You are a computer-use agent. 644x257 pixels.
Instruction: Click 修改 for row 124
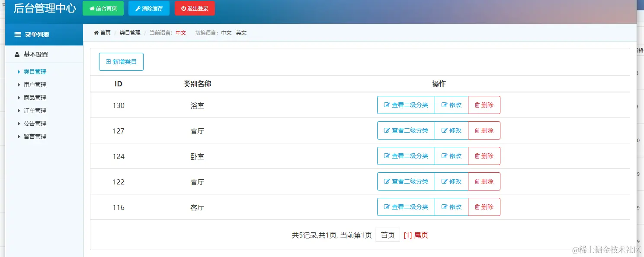click(x=452, y=156)
